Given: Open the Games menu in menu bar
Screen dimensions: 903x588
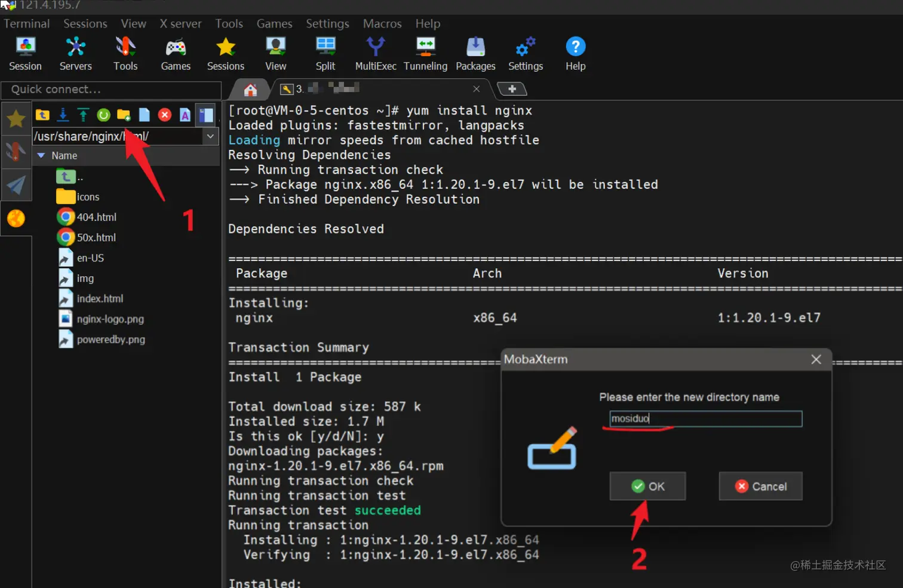Looking at the screenshot, I should point(274,23).
